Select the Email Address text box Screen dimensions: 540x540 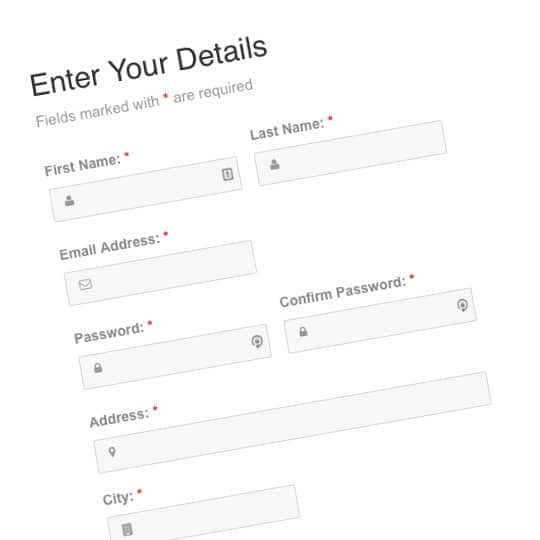pos(160,273)
